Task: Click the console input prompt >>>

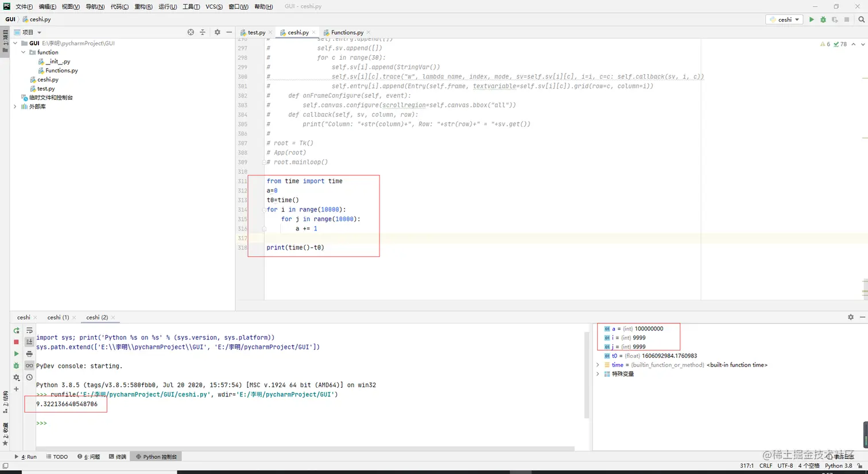Action: point(41,423)
